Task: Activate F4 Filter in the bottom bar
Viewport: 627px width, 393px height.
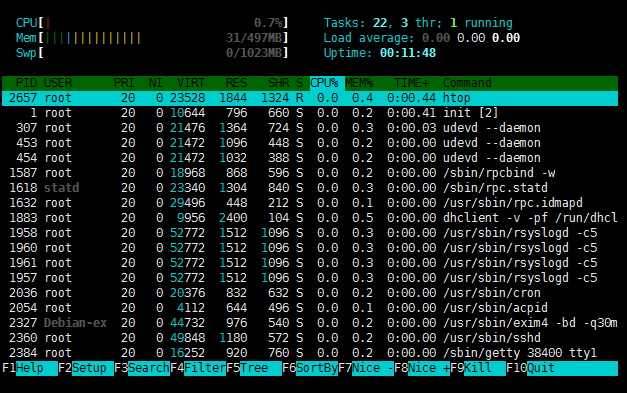Action: pyautogui.click(x=198, y=368)
